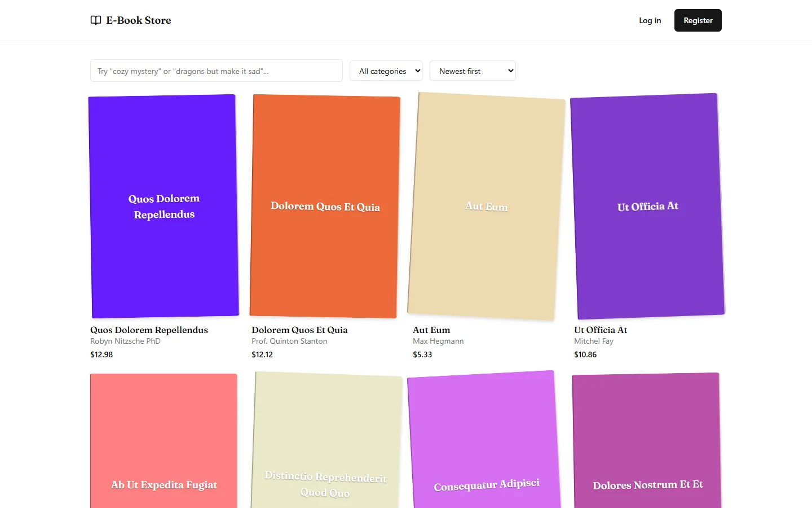Open the orange Dolorem Quos Et Quia cover
The height and width of the screenshot is (508, 812).
pos(325,206)
